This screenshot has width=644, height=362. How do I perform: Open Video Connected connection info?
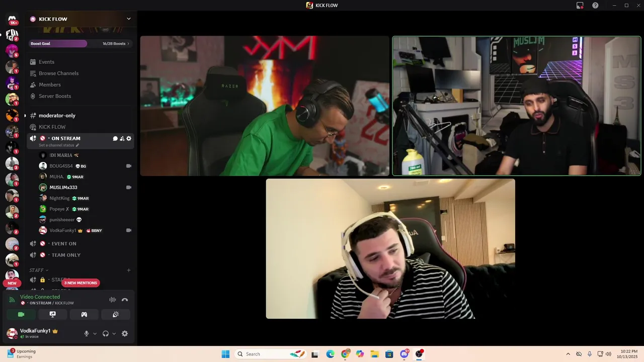pyautogui.click(x=40, y=297)
